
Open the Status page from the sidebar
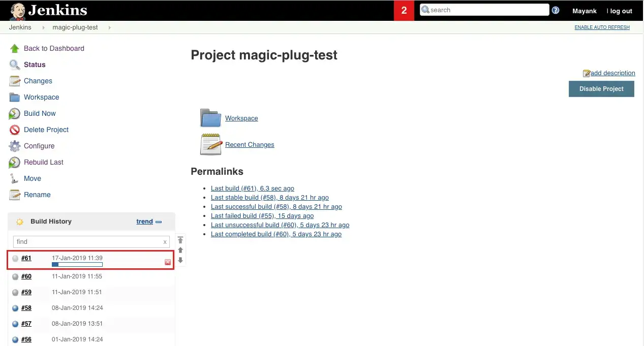tap(35, 65)
